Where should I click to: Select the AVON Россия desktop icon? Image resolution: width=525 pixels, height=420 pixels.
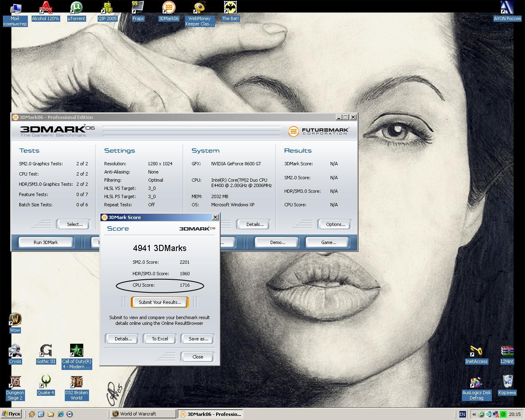click(x=507, y=11)
